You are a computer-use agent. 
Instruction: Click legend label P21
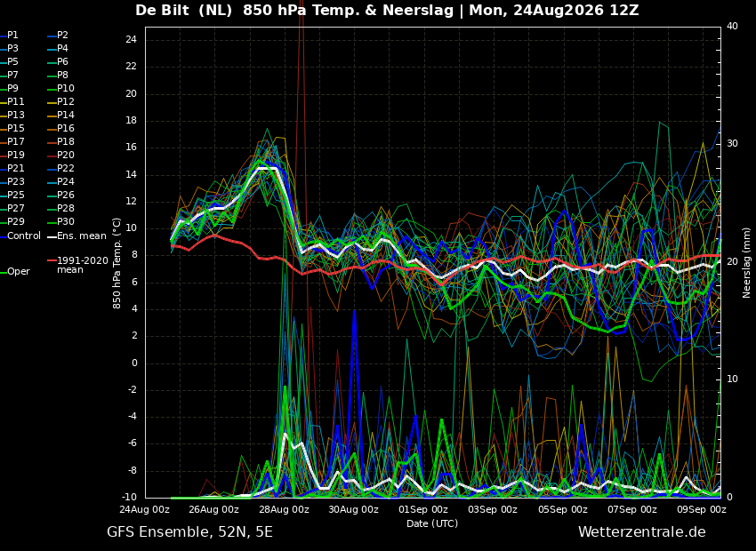pos(15,168)
